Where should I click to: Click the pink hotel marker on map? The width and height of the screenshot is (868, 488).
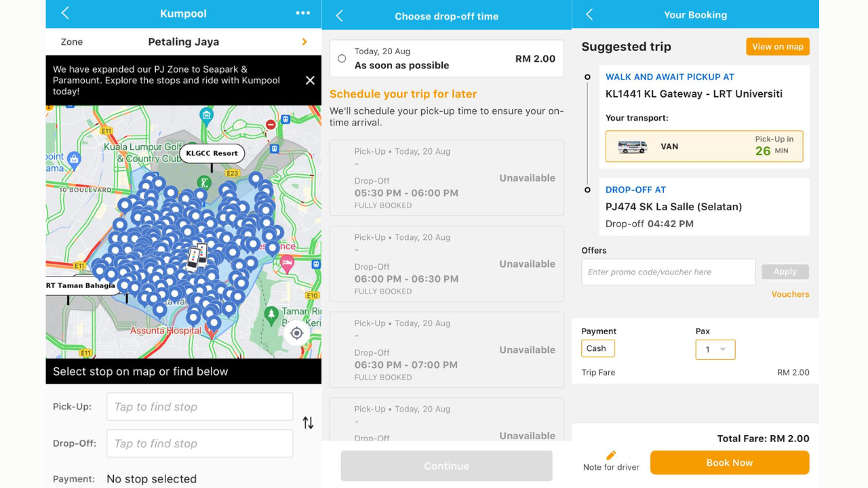(x=287, y=263)
